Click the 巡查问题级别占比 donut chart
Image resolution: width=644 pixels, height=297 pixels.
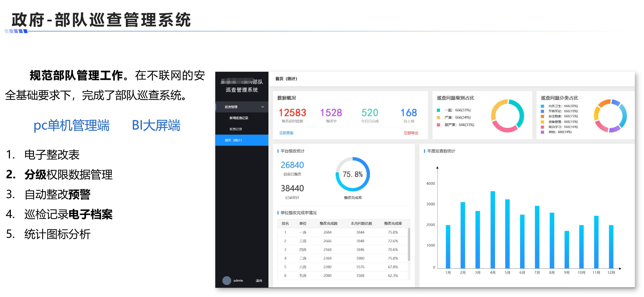pyautogui.click(x=507, y=116)
